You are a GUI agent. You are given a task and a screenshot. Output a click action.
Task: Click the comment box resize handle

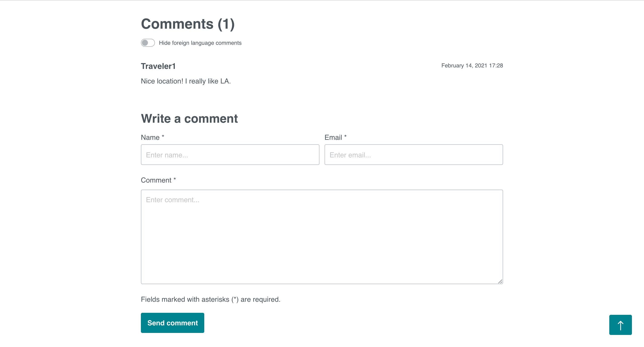click(x=500, y=281)
